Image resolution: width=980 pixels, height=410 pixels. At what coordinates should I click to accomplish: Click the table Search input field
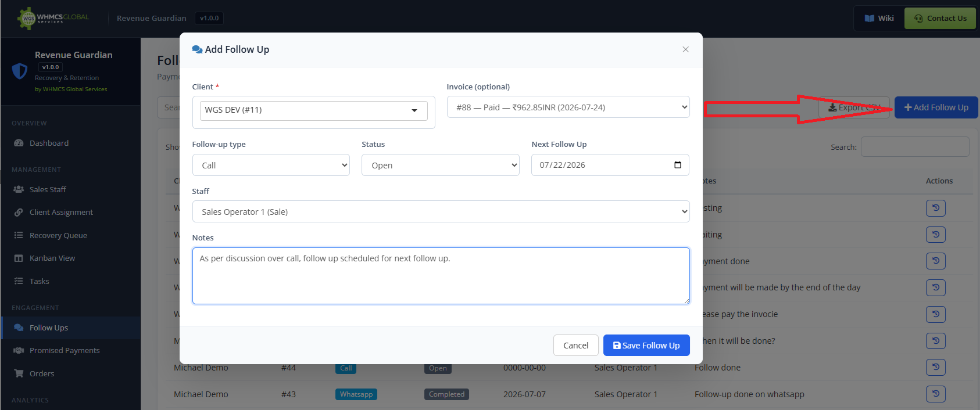coord(915,147)
